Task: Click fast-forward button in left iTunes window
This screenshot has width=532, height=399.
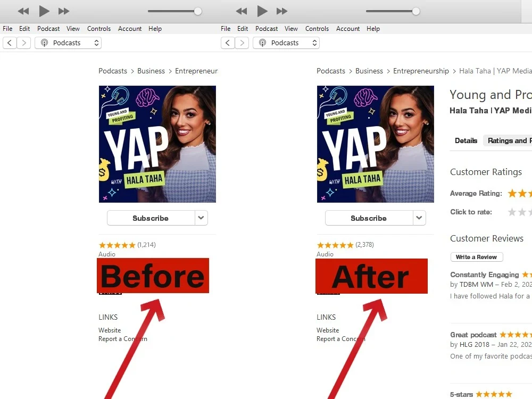Action: (64, 11)
